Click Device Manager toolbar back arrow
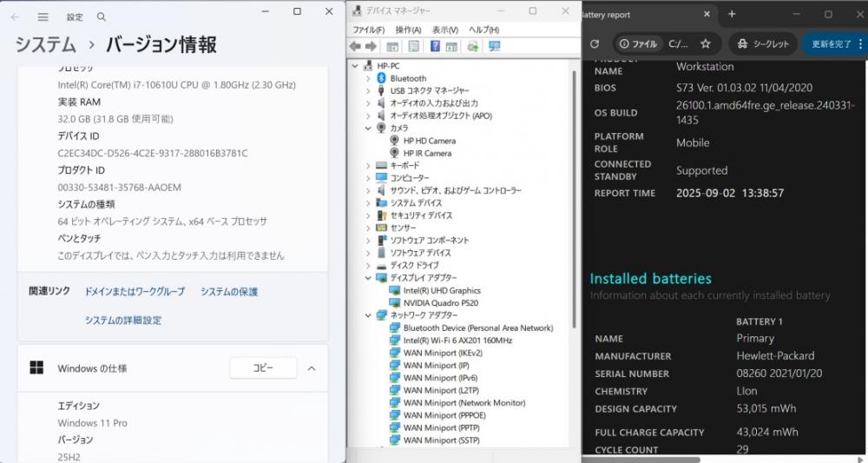Image resolution: width=868 pixels, height=463 pixels. (x=355, y=47)
